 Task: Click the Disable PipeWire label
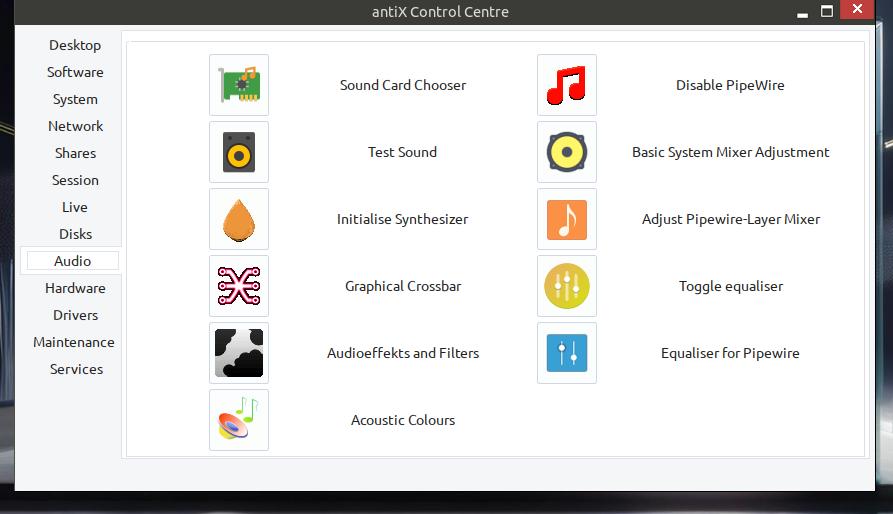[x=730, y=85]
